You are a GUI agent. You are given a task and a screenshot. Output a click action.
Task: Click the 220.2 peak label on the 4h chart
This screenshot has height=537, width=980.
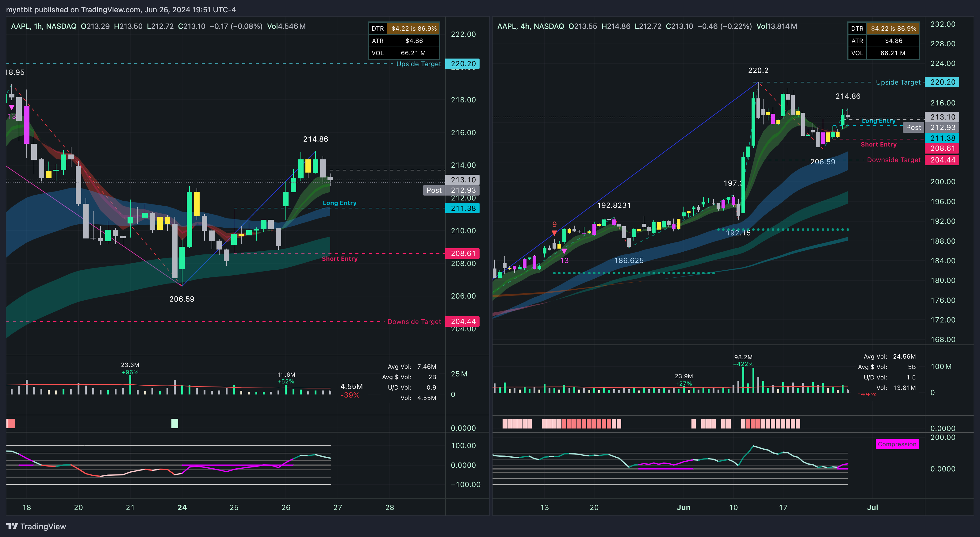tap(758, 70)
